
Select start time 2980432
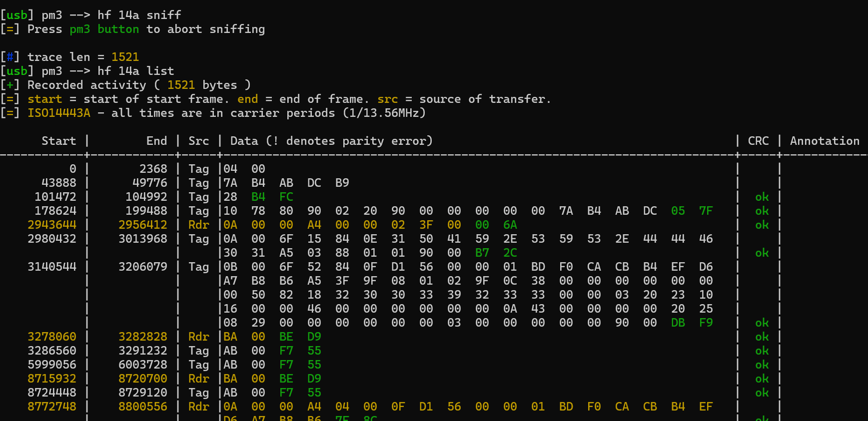[x=52, y=239]
